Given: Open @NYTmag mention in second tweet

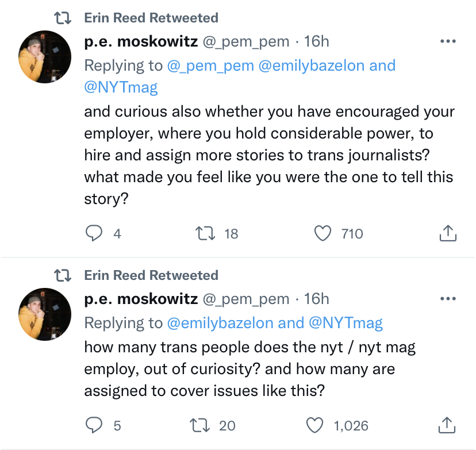Looking at the screenshot, I should 346,323.
